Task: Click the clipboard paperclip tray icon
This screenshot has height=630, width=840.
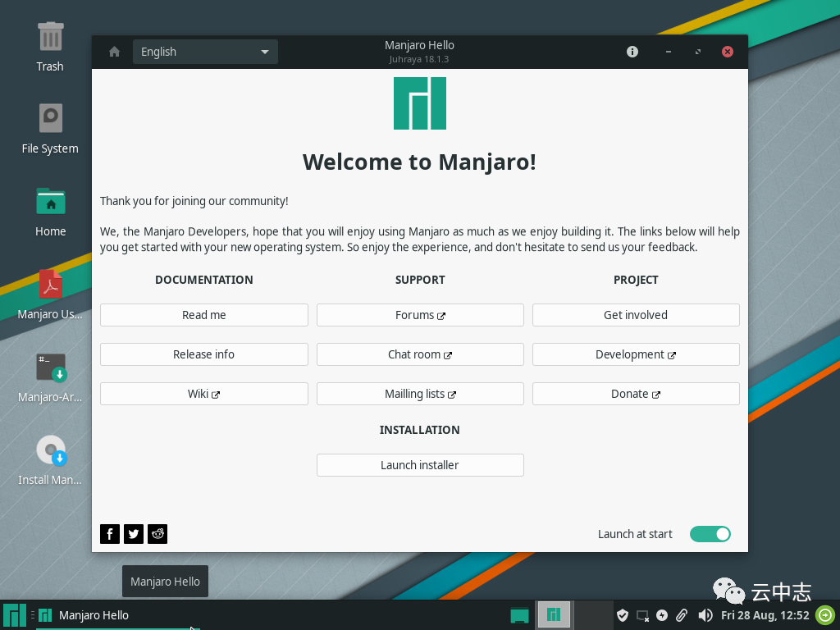Action: coord(682,615)
